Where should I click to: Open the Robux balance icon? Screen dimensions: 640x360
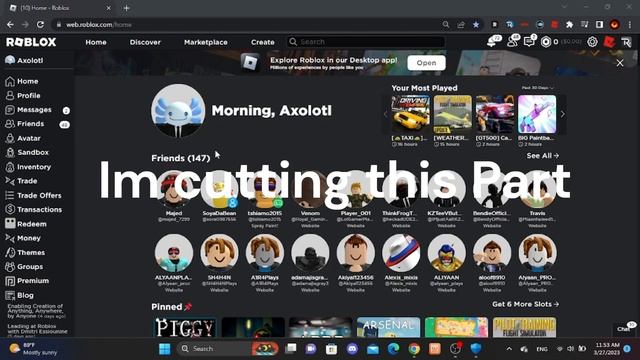pyautogui.click(x=546, y=42)
